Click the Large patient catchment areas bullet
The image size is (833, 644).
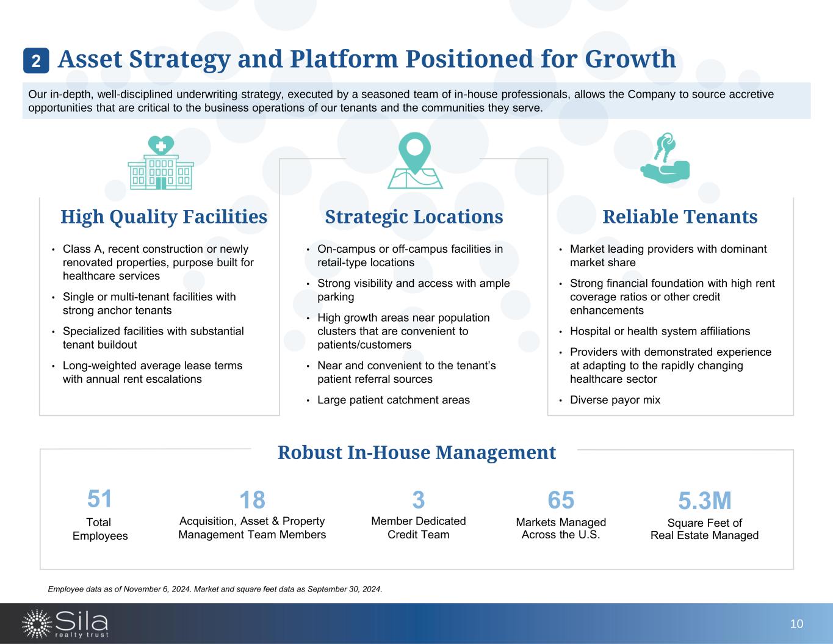(x=394, y=400)
